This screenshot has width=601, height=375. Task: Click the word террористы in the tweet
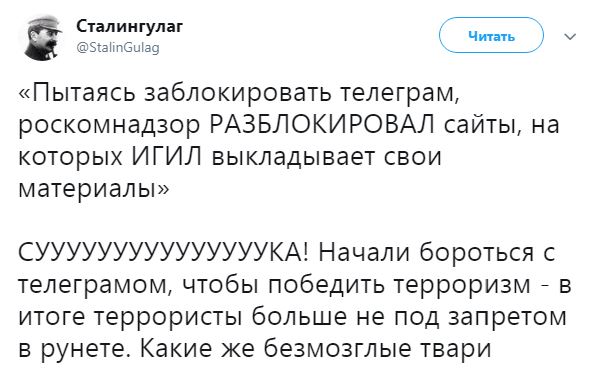point(169,317)
